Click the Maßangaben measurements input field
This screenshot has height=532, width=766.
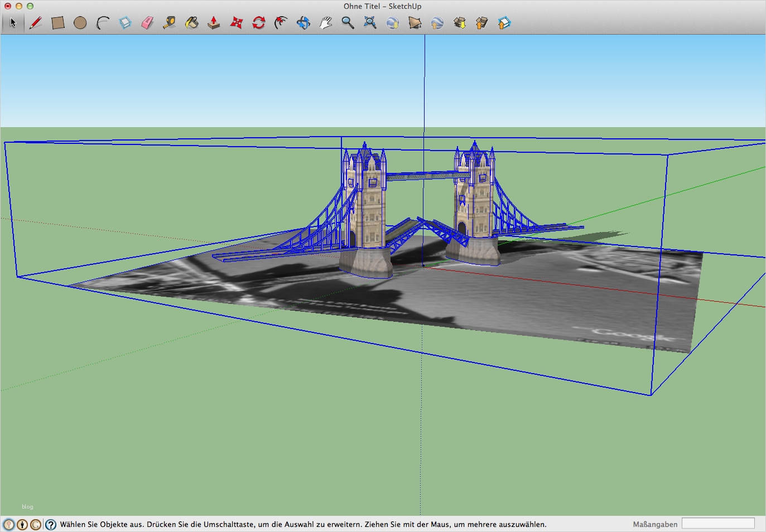tap(718, 524)
